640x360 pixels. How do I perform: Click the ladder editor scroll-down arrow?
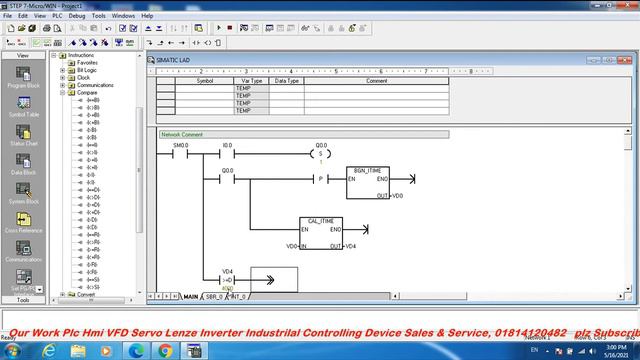(x=628, y=289)
